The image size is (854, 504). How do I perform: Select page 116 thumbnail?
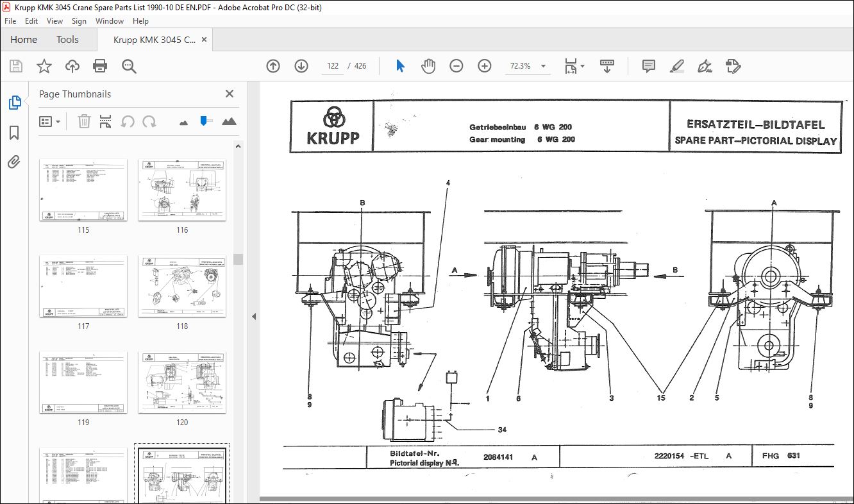pyautogui.click(x=182, y=190)
